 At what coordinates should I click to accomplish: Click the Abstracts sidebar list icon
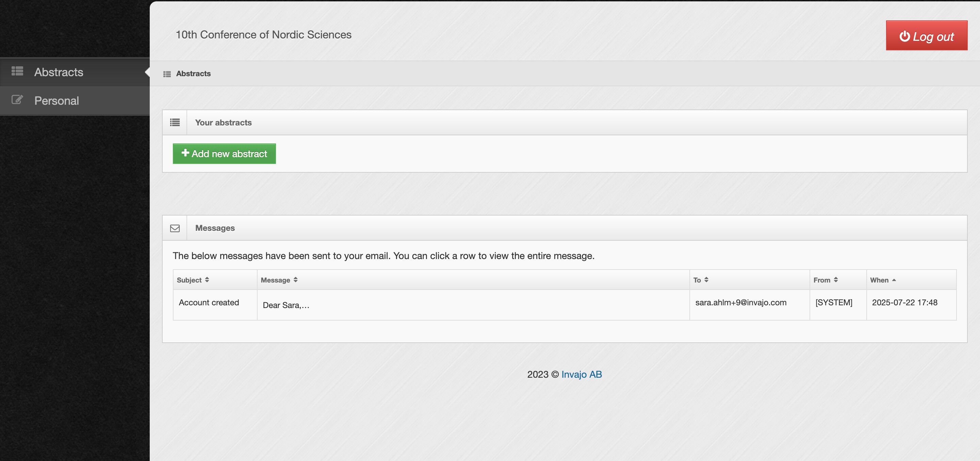coord(17,71)
